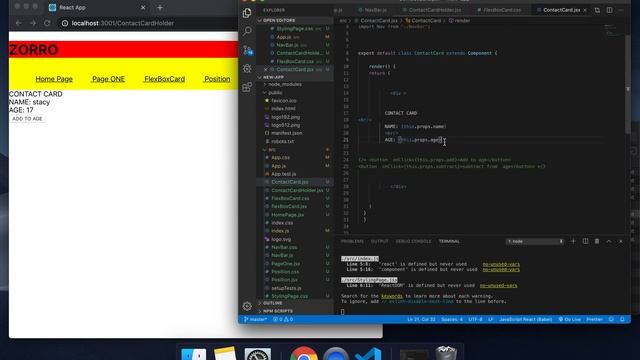Open manifest.json in the public folder

click(286, 133)
